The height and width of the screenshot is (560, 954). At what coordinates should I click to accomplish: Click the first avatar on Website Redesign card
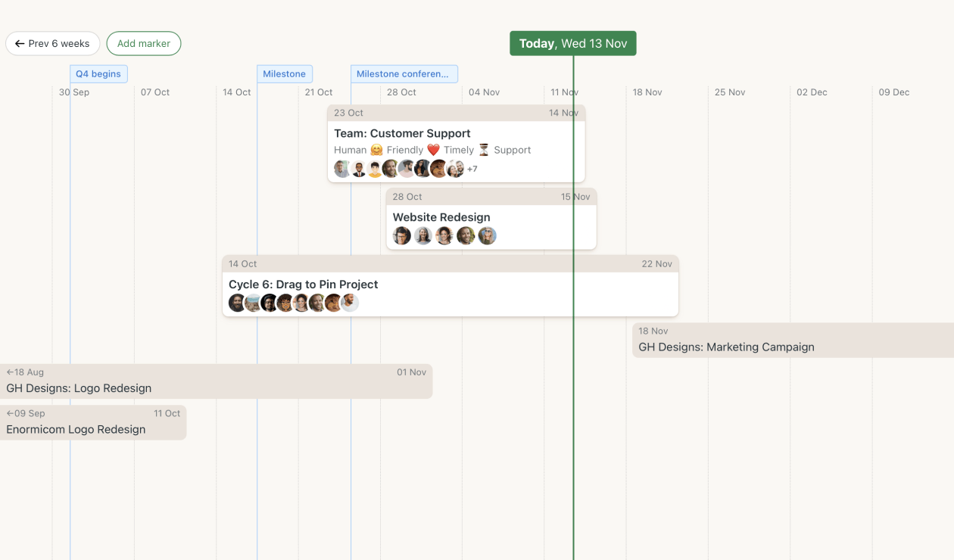[x=402, y=235]
